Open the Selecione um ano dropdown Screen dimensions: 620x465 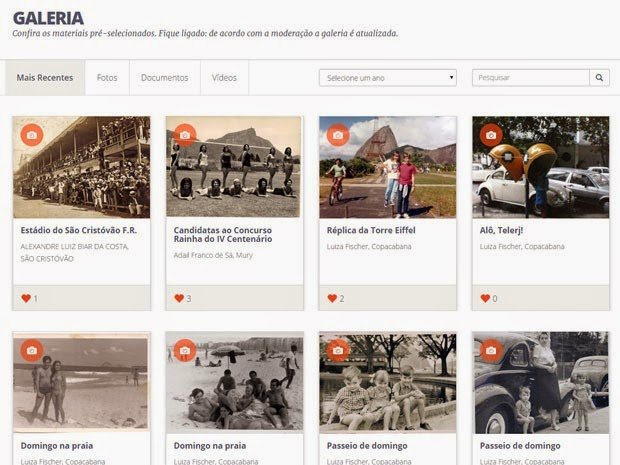coord(388,78)
